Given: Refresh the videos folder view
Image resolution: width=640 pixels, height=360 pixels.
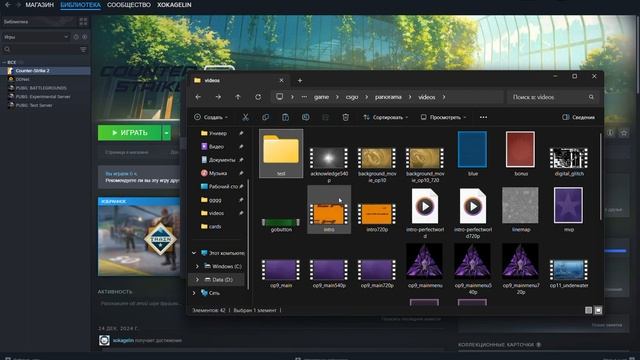Looking at the screenshot, I should [258, 97].
